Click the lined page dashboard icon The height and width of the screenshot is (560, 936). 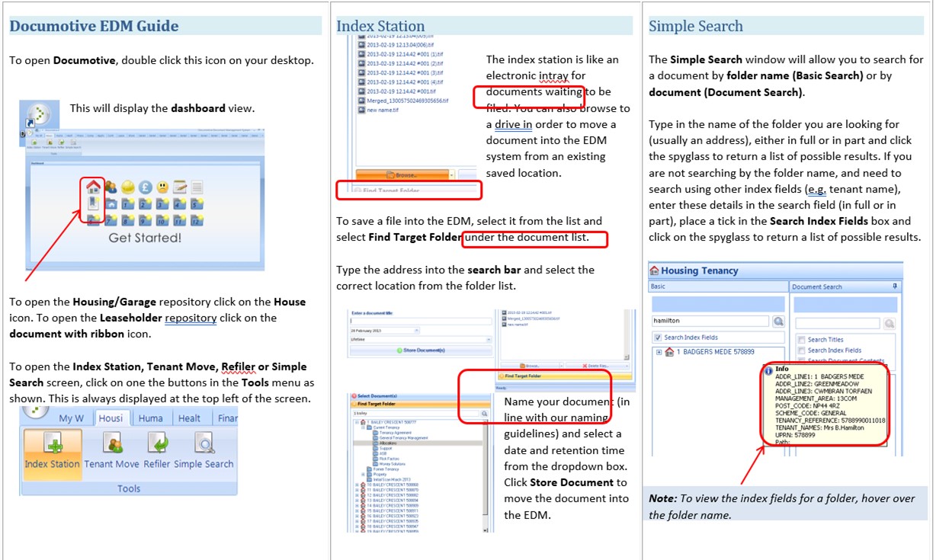click(197, 187)
